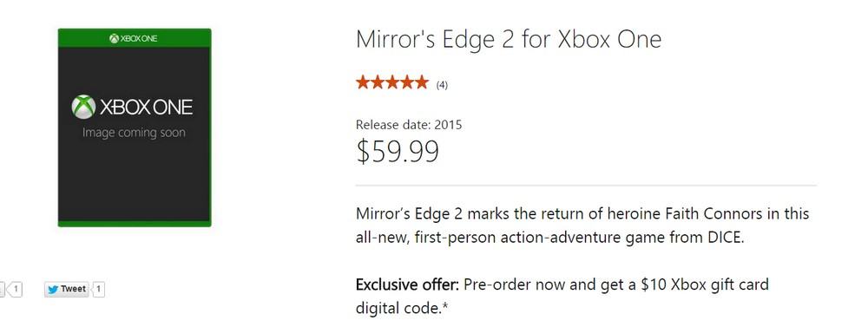Image resolution: width=868 pixels, height=327 pixels.
Task: Open the tweet count bubble
Action: click(x=98, y=290)
